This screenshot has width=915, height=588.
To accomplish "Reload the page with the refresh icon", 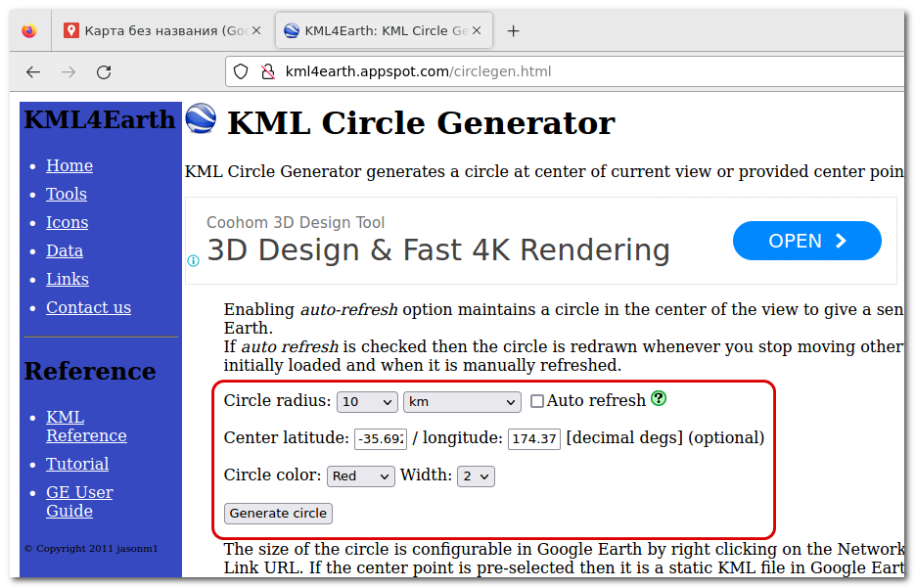I will pos(104,71).
